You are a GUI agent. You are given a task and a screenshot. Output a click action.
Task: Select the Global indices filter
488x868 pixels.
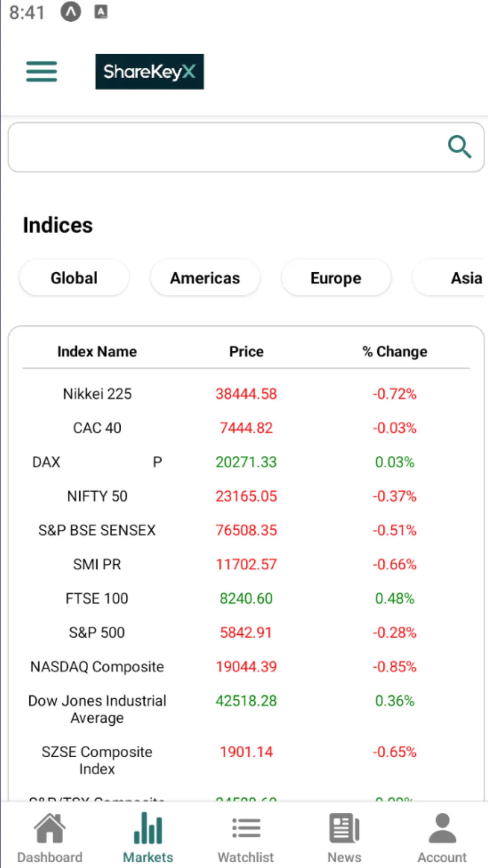[x=74, y=278]
